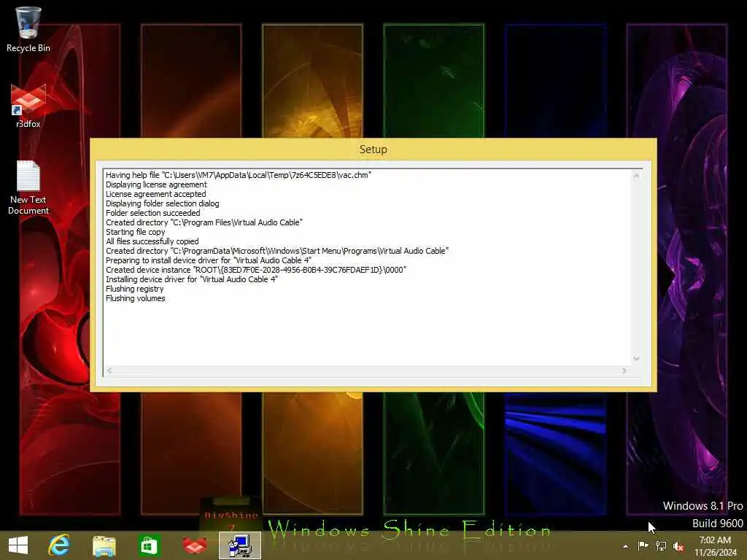Click the log scroll up arrow
The height and width of the screenshot is (560, 747).
(x=636, y=176)
